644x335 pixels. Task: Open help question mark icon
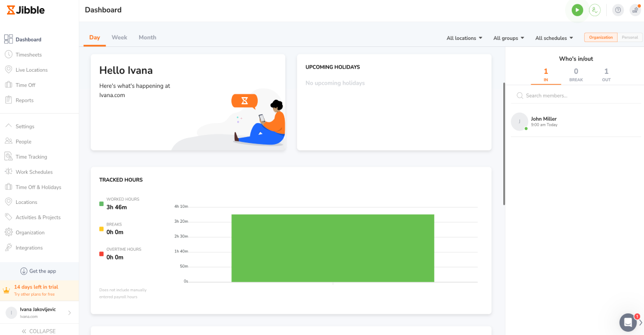tap(618, 10)
